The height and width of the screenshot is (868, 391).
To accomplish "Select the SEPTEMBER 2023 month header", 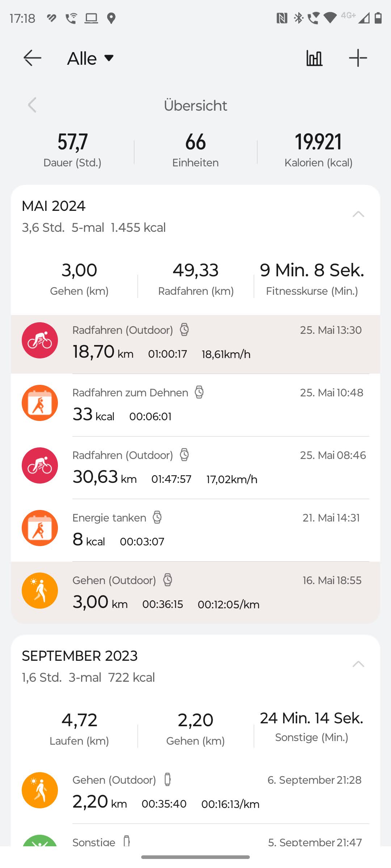I will pyautogui.click(x=80, y=656).
